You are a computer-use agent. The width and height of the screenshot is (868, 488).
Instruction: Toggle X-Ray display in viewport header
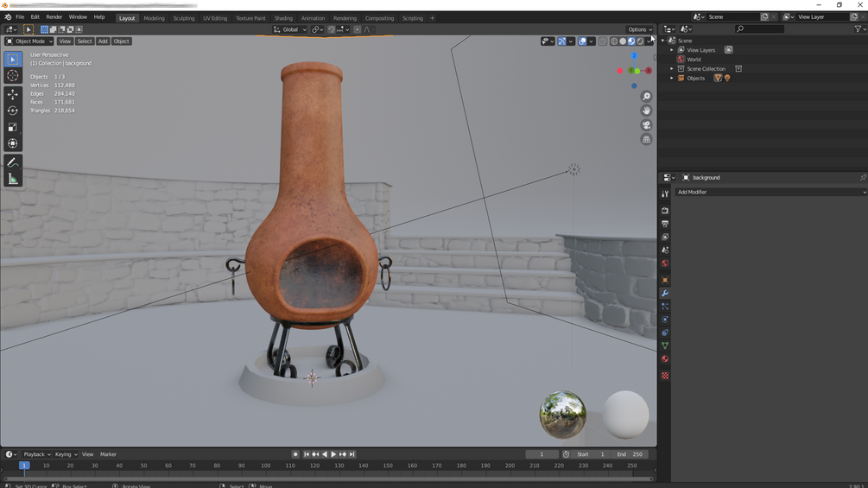[603, 41]
